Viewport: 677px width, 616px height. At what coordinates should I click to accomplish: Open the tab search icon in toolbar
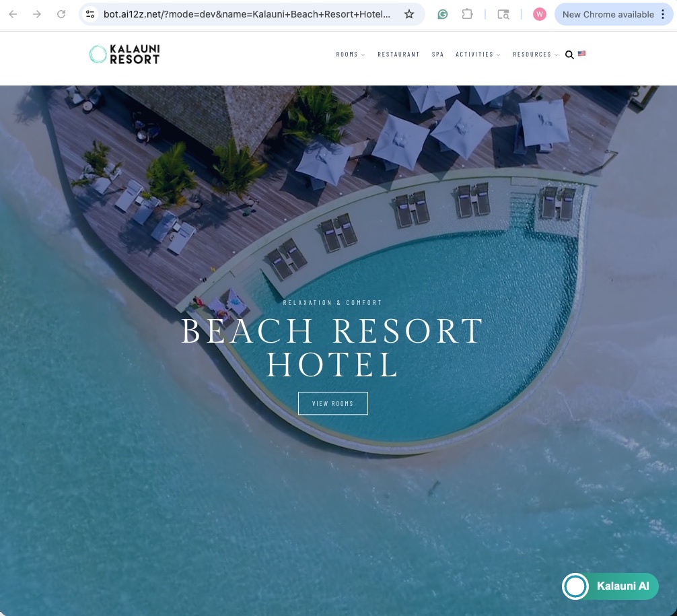503,14
